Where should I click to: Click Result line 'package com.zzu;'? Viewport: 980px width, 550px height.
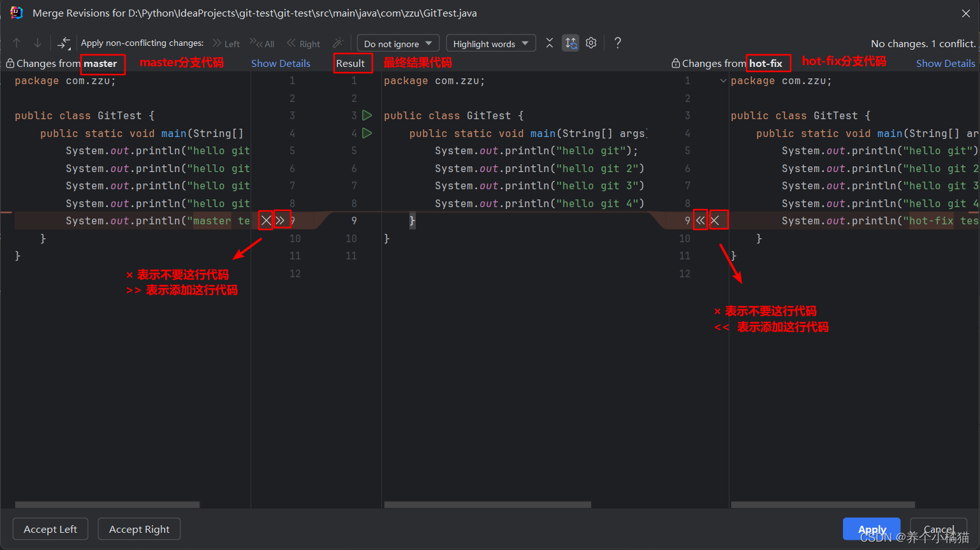(x=434, y=81)
